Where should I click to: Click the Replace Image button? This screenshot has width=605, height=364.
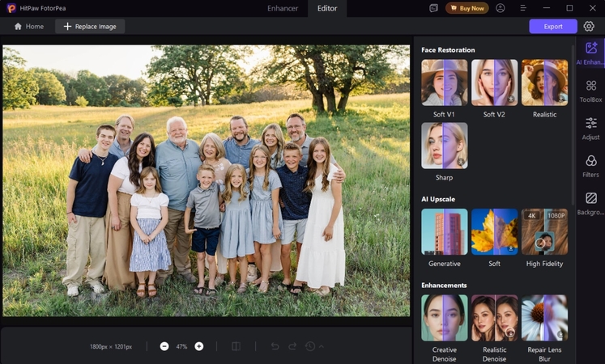coord(90,26)
